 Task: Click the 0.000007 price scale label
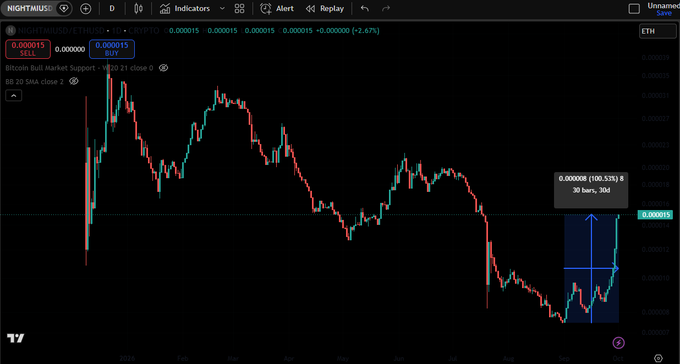click(654, 332)
